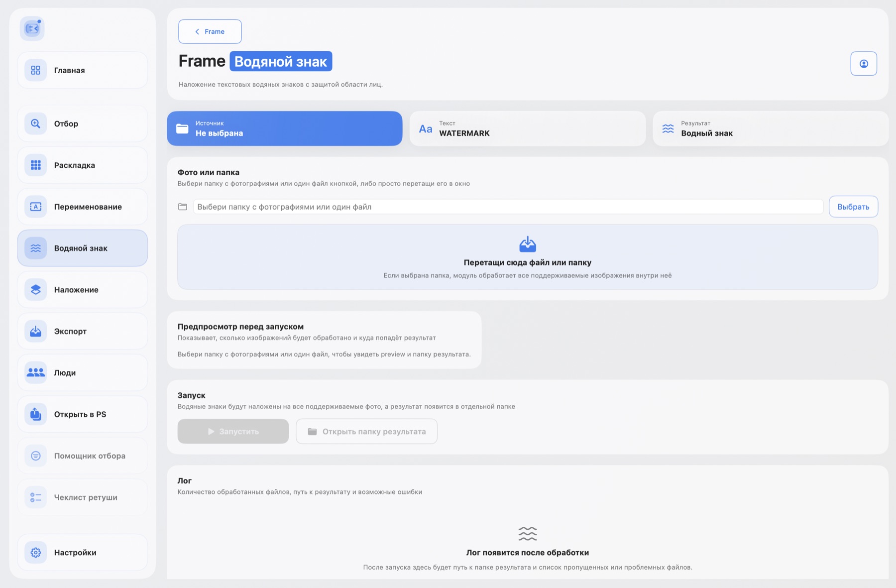The width and height of the screenshot is (896, 588).
Task: Click the folder icon in Источник step
Action: (x=183, y=128)
